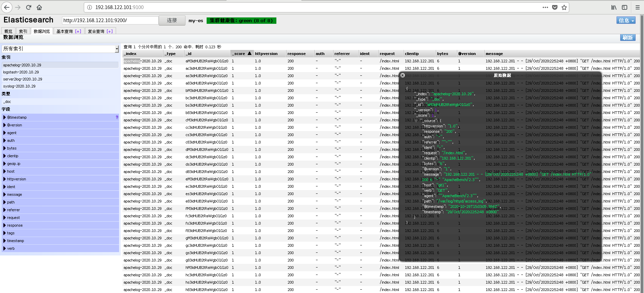This screenshot has width=644, height=293.
Task: Show help for the @timestamp field
Action: tap(117, 117)
